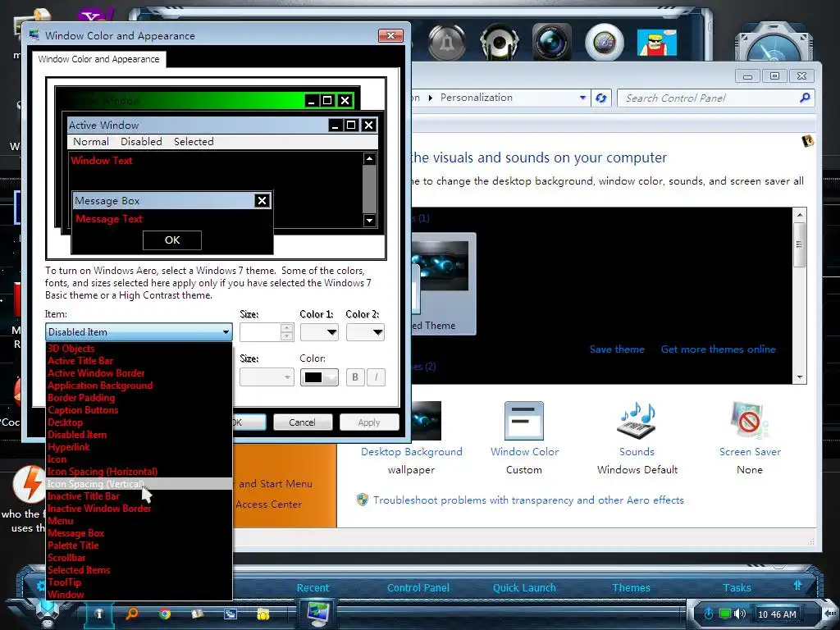This screenshot has width=840, height=630.
Task: Click the up arrows icon beside Tasks
Action: (797, 584)
